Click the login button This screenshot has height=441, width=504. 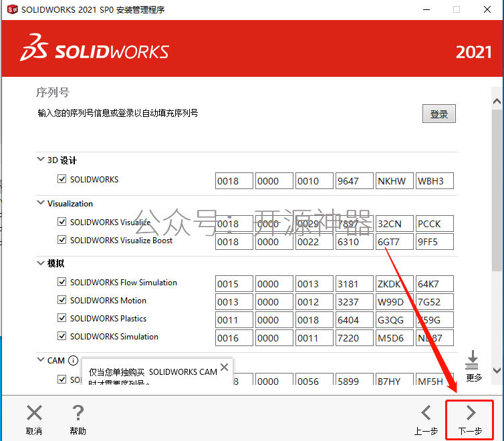pos(438,114)
